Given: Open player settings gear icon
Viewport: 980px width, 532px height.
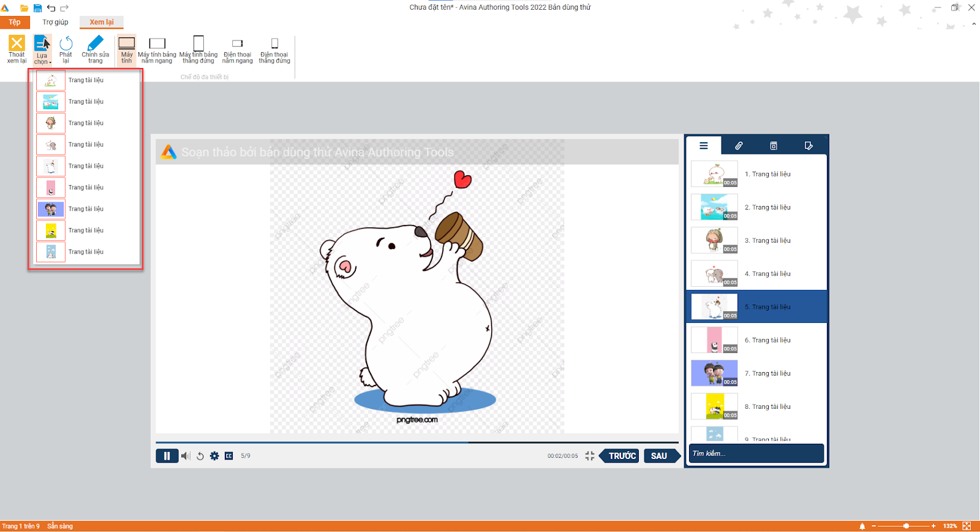Looking at the screenshot, I should (x=214, y=456).
